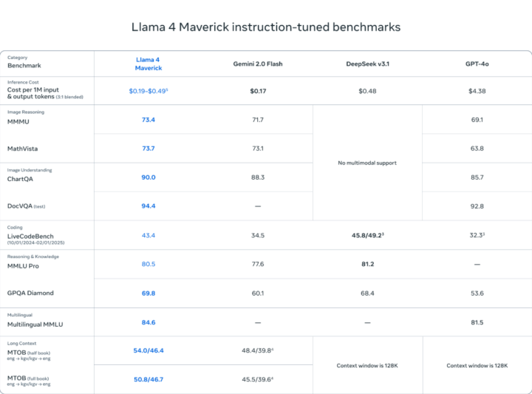The width and height of the screenshot is (532, 394).
Task: Click the 'Cost per 1M input & output tokens' row label
Action: pos(45,93)
